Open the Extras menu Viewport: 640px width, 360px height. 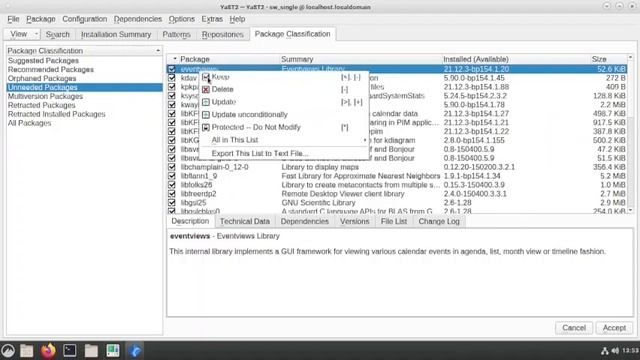tap(212, 19)
